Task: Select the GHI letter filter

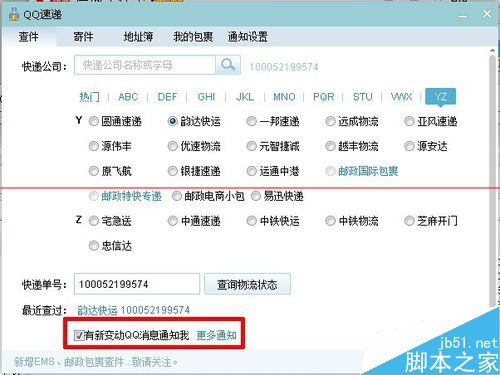Action: point(206,97)
